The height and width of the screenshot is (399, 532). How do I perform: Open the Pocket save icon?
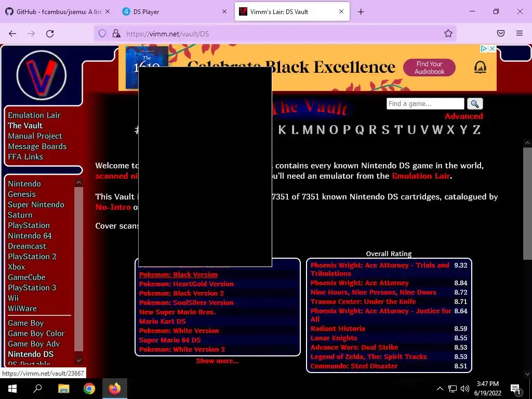point(501,34)
